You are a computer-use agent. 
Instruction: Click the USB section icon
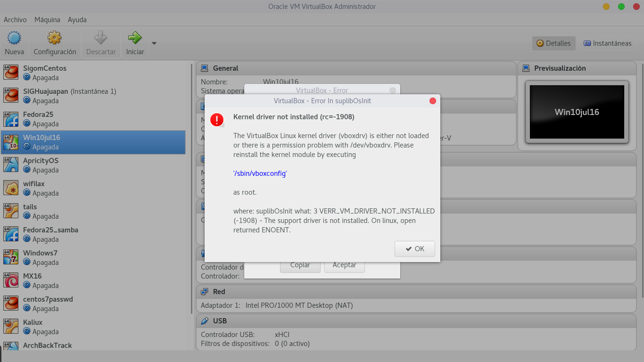[x=205, y=321]
